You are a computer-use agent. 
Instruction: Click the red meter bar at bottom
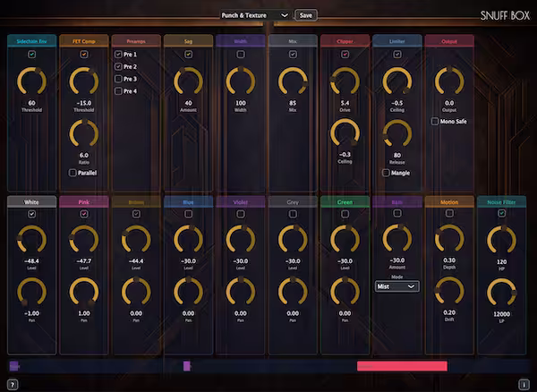coord(402,366)
